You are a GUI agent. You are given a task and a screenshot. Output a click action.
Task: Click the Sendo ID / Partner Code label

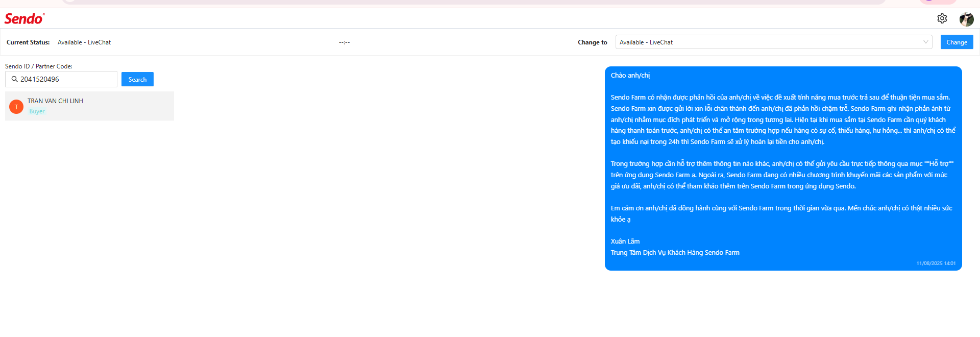pos(39,66)
